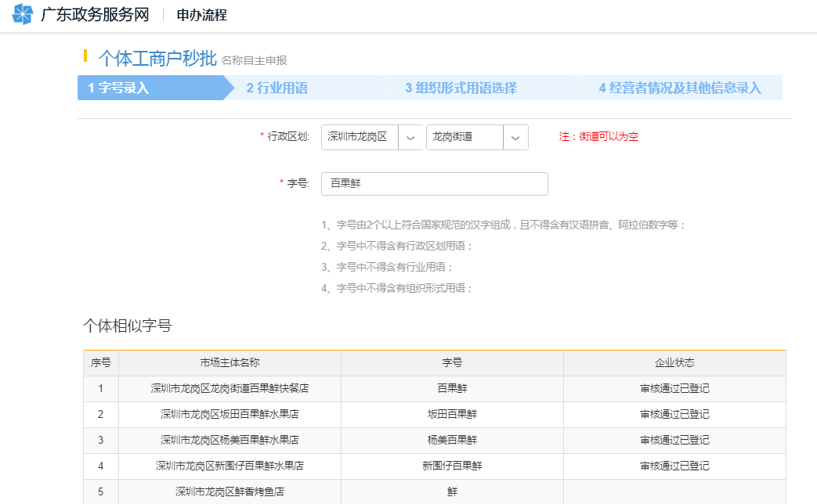Image resolution: width=817 pixels, height=504 pixels.
Task: Click the 深圳市龙岗区 district selection box
Action: tap(360, 137)
